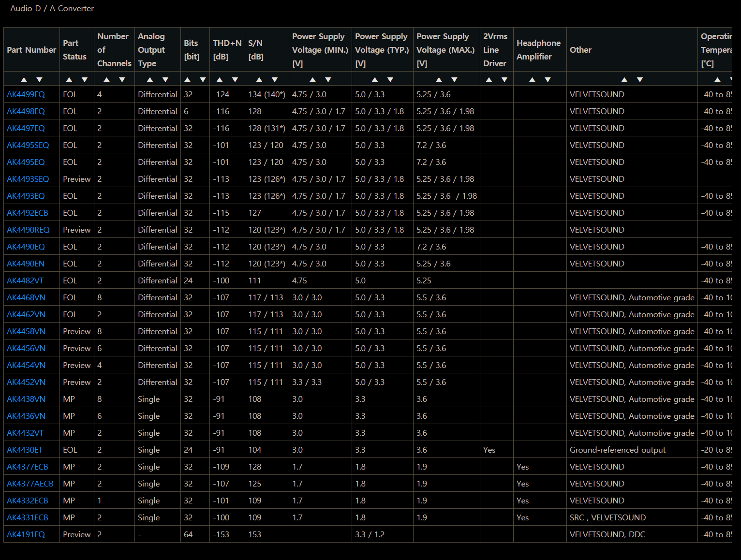Open the AK4497EQ part link

pos(26,128)
